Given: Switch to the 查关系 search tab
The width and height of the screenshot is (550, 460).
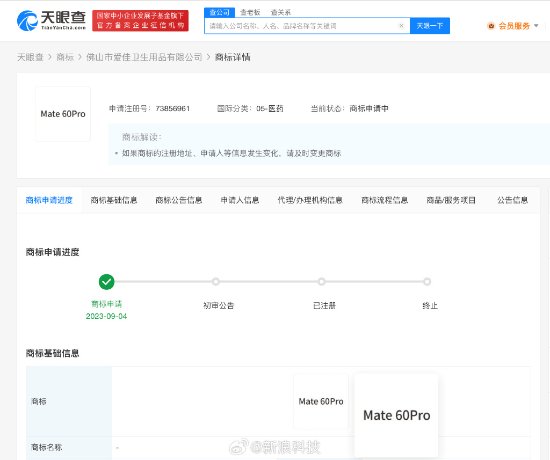Looking at the screenshot, I should point(281,13).
